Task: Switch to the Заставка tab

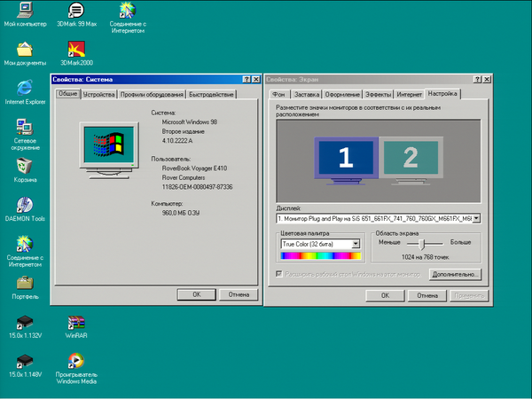Action: pos(307,95)
